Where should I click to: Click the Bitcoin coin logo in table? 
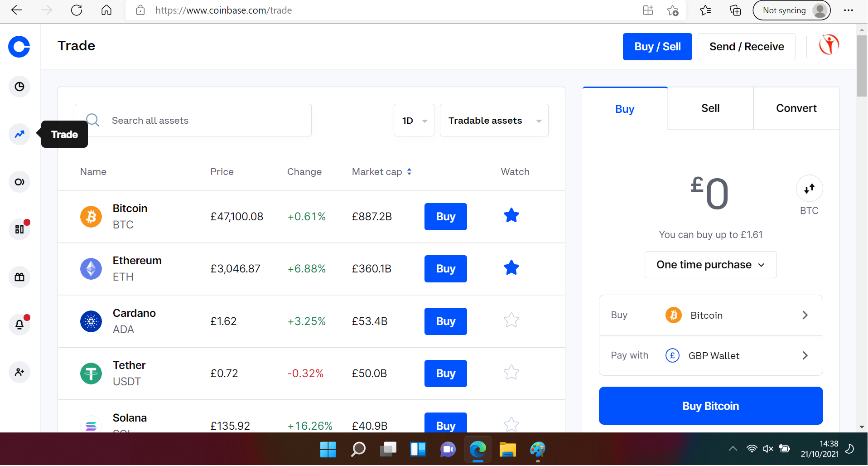click(91, 217)
